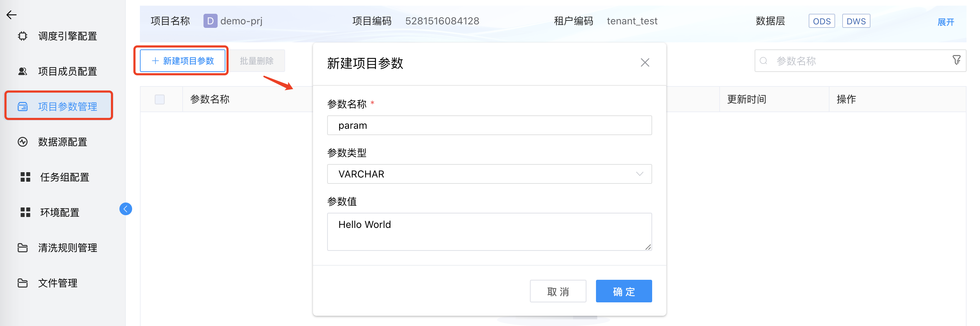Check the select-all checkbox in table header
980x326 pixels.
click(160, 99)
